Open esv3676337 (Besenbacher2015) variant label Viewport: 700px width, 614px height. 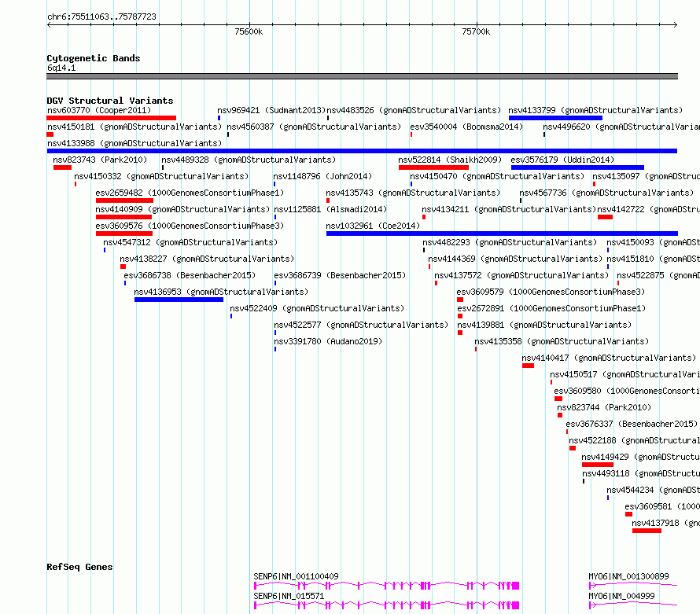(x=632, y=424)
